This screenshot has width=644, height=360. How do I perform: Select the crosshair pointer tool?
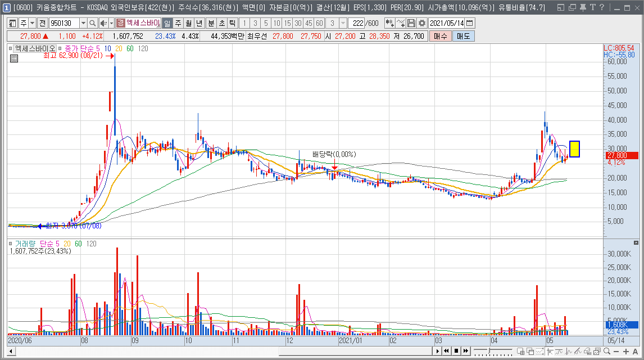[x=550, y=352]
